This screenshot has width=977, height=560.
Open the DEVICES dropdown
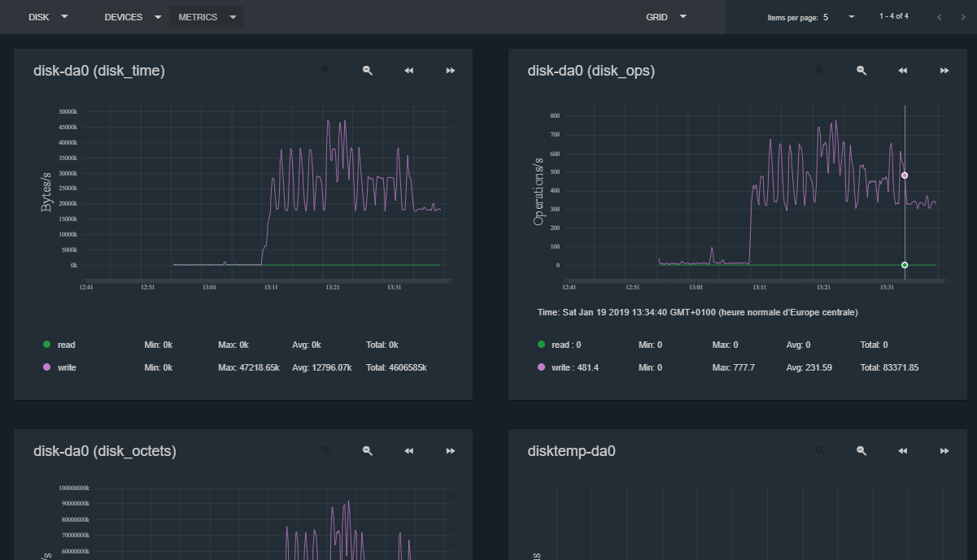133,17
